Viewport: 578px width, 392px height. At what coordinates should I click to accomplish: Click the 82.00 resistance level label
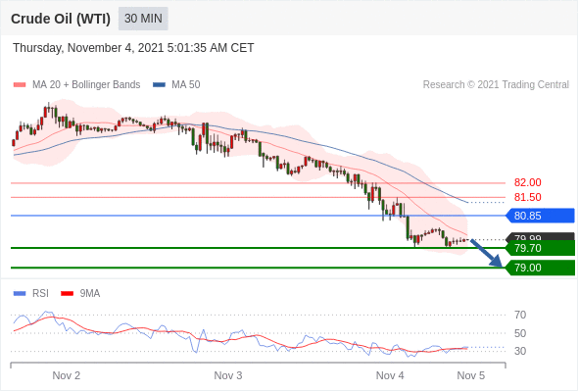point(527,182)
